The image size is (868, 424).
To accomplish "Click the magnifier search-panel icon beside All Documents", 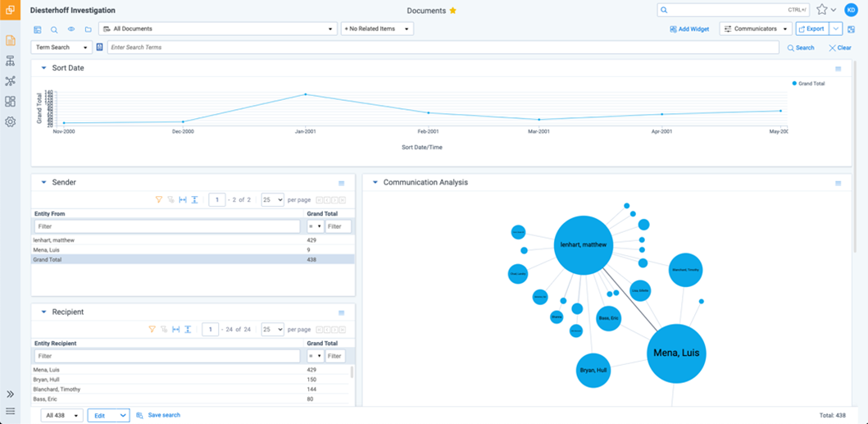I will tap(54, 30).
